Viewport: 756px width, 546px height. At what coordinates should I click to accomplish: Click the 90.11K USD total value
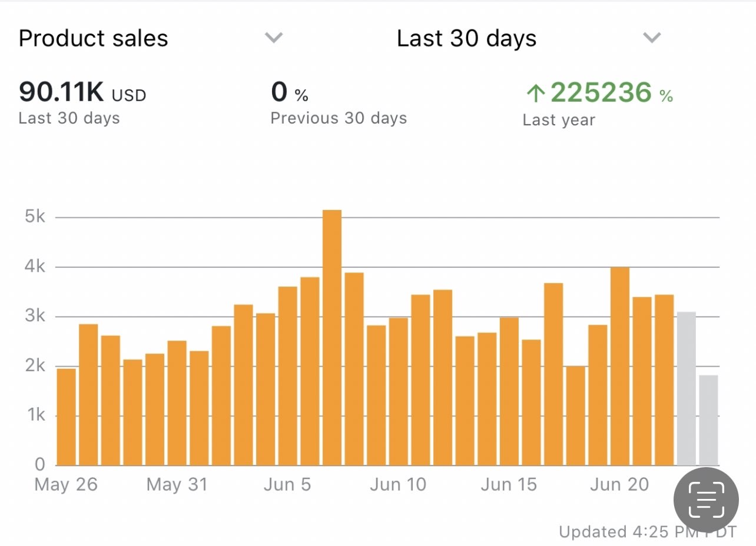coord(82,93)
